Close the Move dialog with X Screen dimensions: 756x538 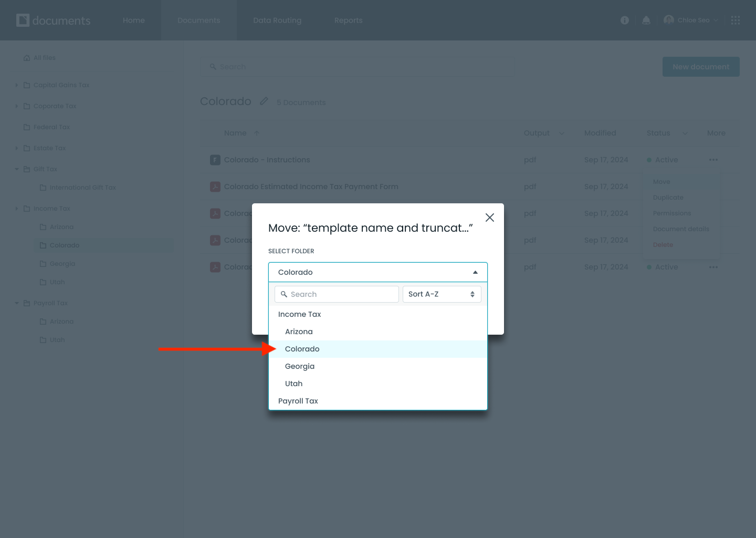click(490, 218)
